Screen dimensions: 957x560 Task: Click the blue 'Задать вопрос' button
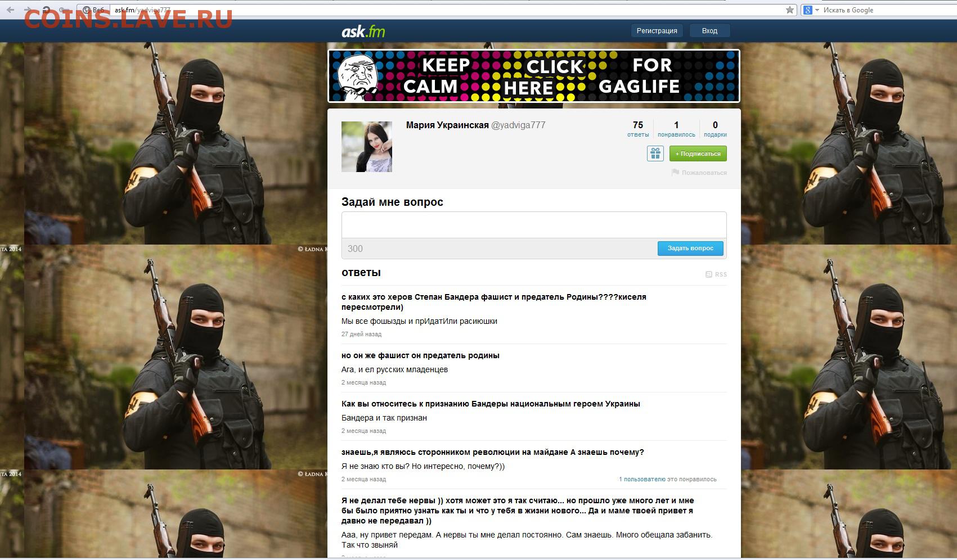coord(690,249)
